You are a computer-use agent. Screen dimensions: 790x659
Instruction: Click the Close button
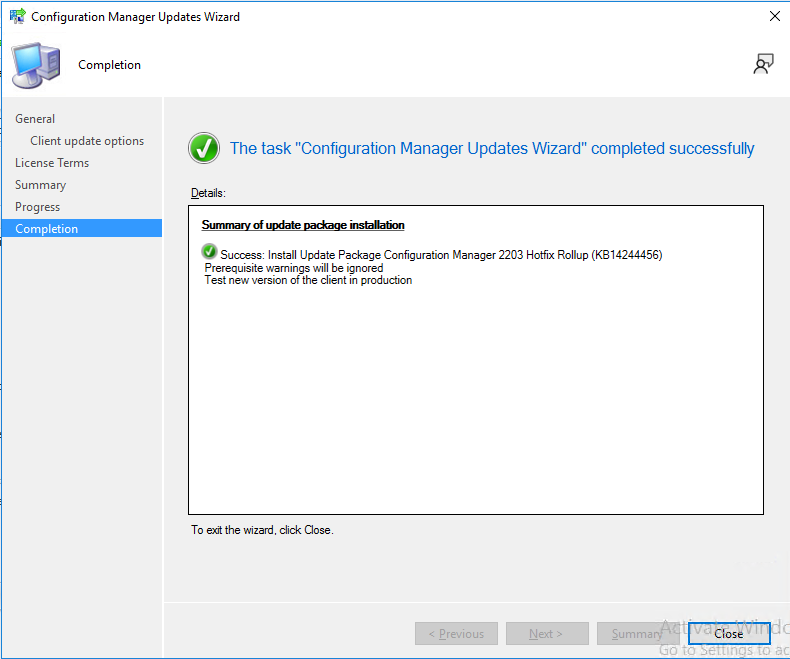729,633
